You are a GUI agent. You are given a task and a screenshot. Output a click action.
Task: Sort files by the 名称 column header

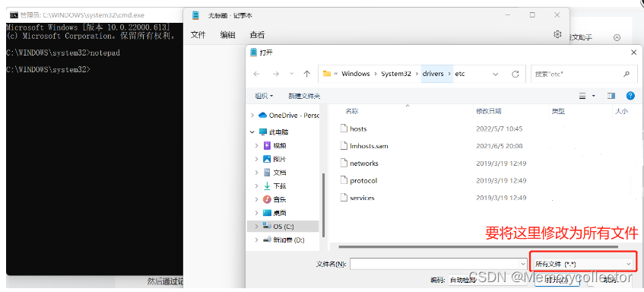pyautogui.click(x=351, y=111)
